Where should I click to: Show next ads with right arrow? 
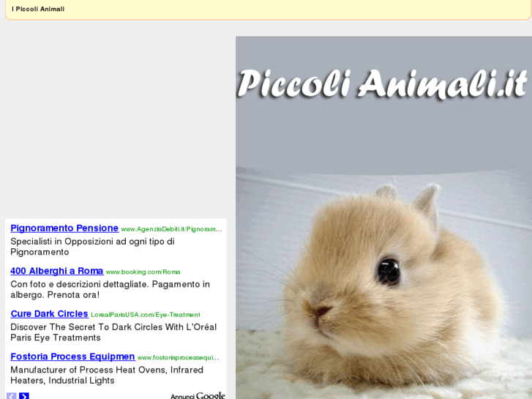(x=24, y=396)
